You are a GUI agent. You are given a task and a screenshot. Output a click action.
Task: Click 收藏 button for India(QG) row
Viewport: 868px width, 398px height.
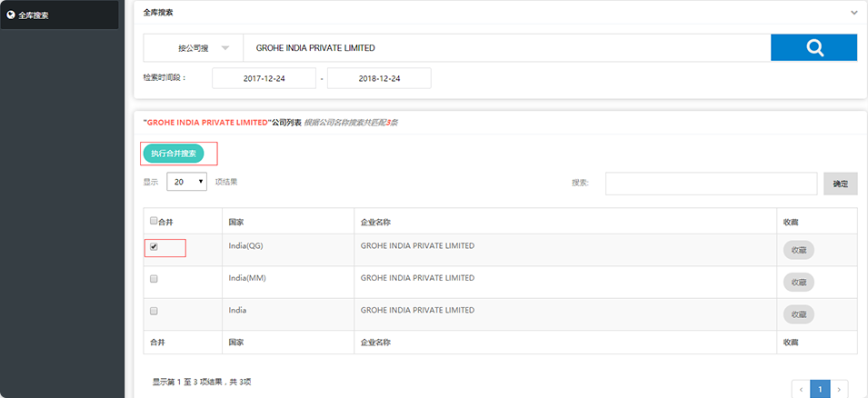798,250
